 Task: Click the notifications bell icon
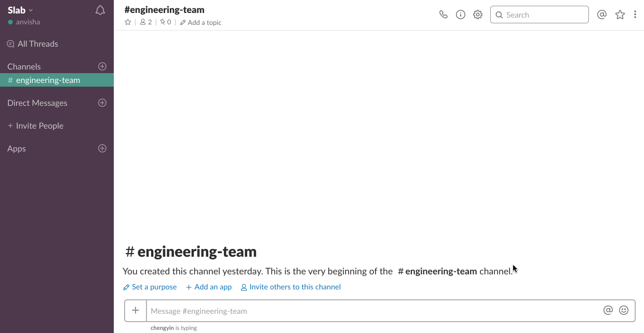[100, 10]
